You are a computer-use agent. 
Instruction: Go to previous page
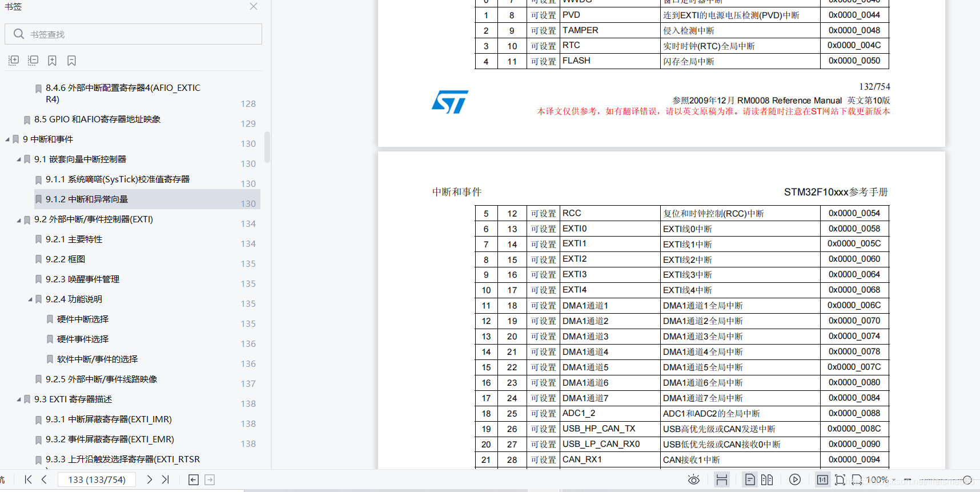tap(44, 479)
